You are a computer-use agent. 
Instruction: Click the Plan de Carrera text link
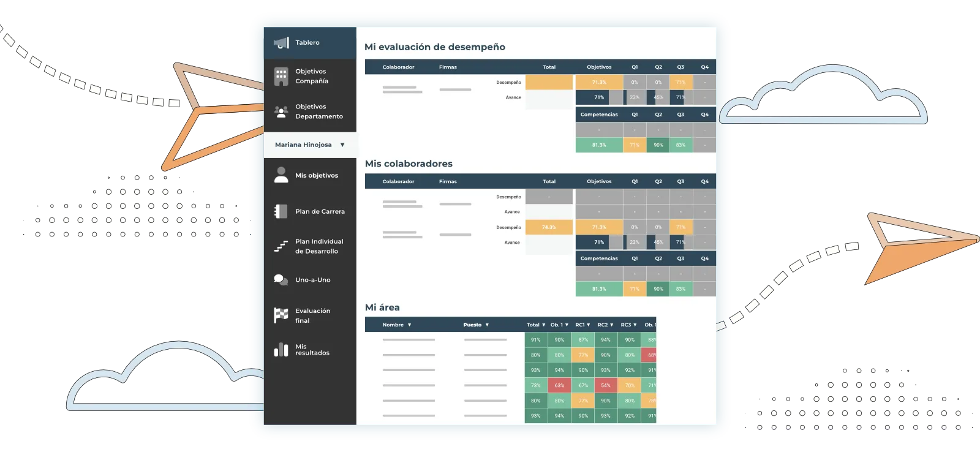click(x=320, y=211)
